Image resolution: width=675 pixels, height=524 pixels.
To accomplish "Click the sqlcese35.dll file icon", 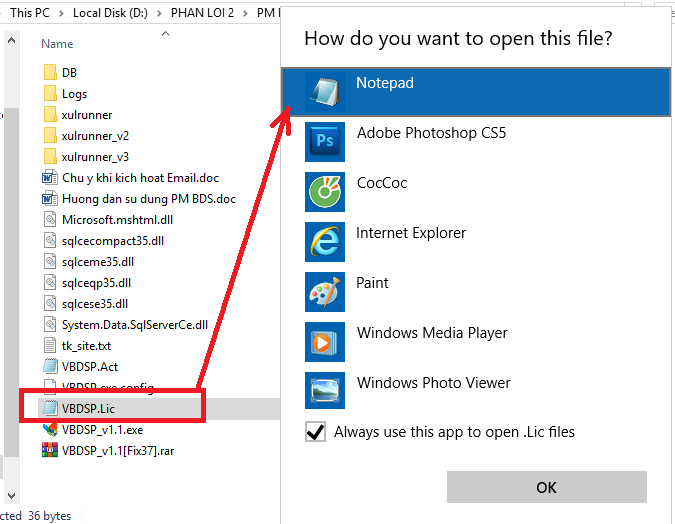I will point(50,304).
